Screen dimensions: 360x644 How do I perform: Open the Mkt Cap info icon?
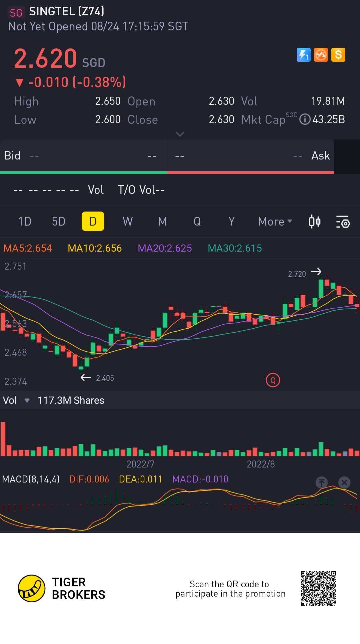click(x=305, y=119)
